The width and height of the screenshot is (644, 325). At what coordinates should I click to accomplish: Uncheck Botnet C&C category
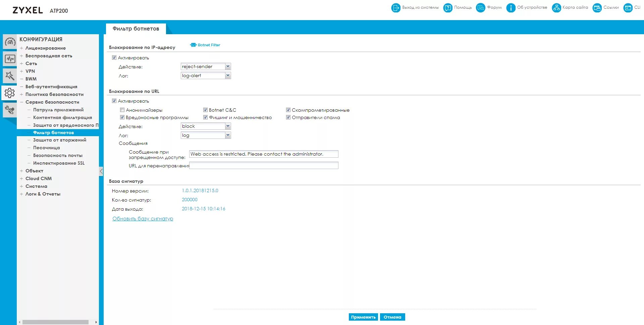[x=205, y=110]
